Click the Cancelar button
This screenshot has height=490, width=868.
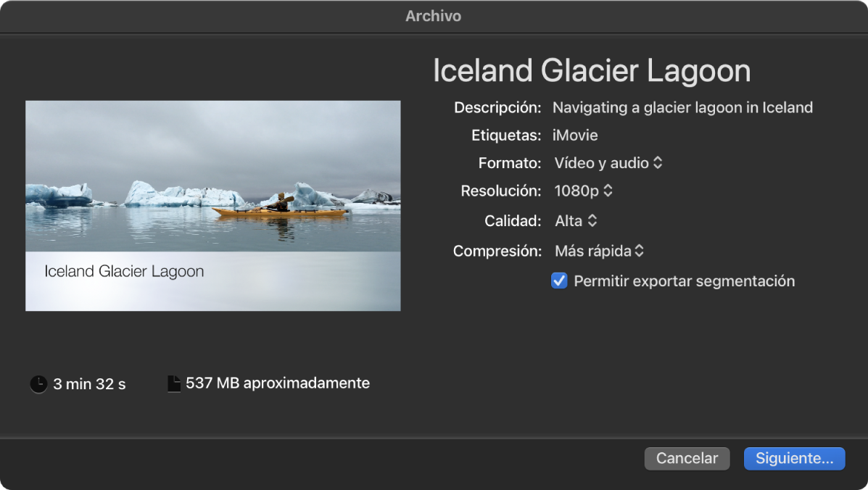[687, 459]
